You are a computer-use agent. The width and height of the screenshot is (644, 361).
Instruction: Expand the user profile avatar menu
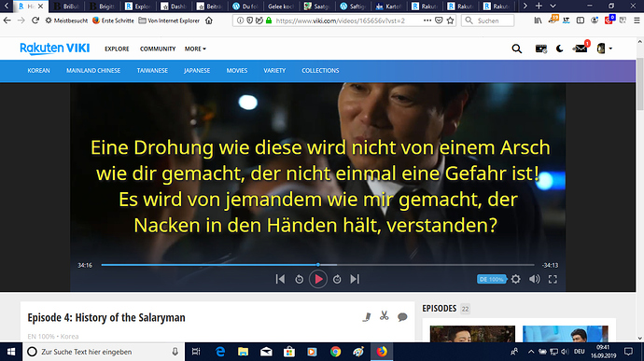pos(604,49)
